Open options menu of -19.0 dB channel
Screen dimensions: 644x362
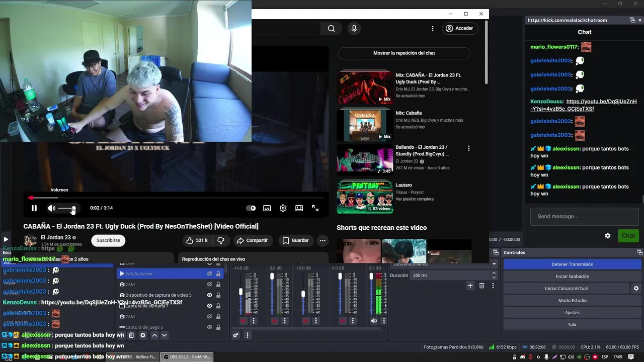315,321
